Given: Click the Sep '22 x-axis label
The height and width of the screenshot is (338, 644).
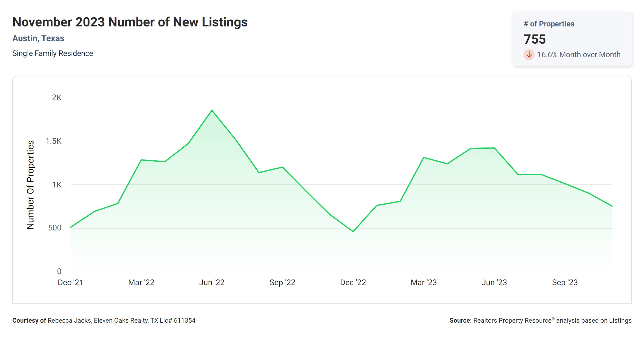Looking at the screenshot, I should (282, 282).
